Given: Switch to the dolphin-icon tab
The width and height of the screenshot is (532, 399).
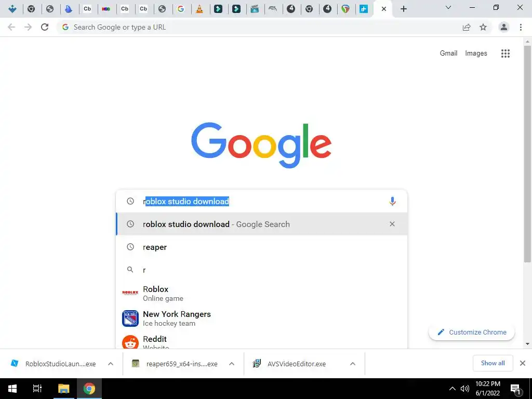Looking at the screenshot, I should [273, 9].
